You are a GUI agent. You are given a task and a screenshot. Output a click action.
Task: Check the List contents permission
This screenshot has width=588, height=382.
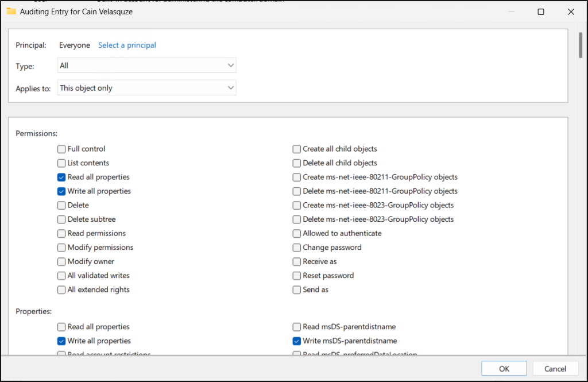point(61,163)
